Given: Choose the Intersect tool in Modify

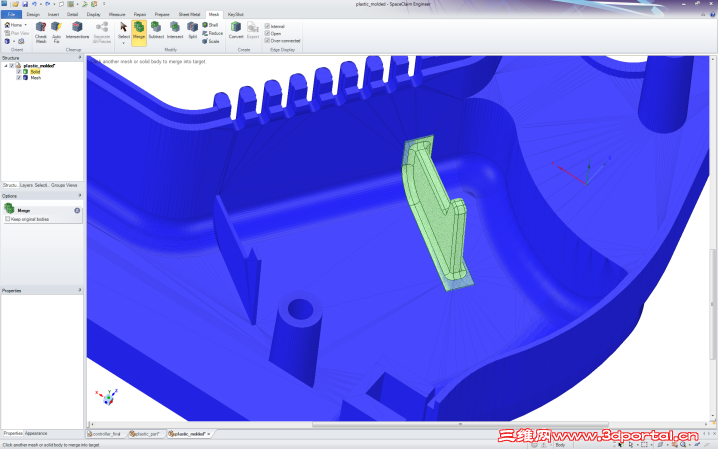Looking at the screenshot, I should point(174,30).
